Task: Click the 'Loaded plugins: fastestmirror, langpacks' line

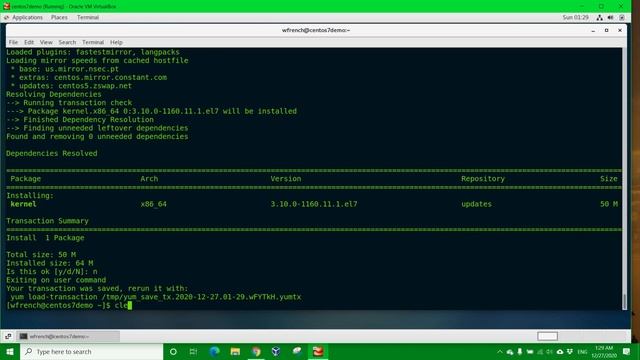Action: tap(93, 52)
